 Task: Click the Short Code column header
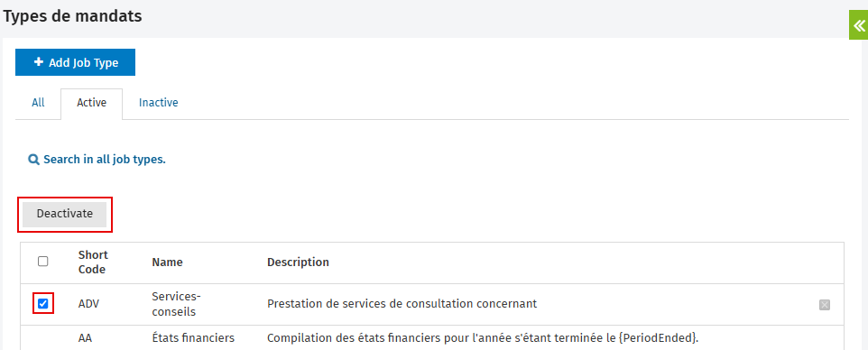[93, 262]
